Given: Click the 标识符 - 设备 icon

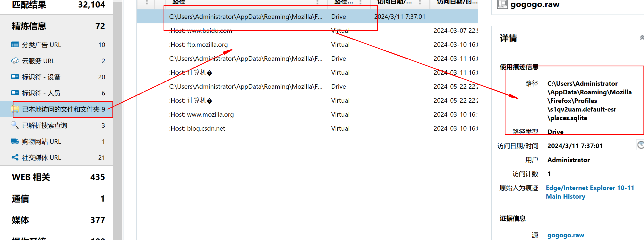Looking at the screenshot, I should 15,77.
